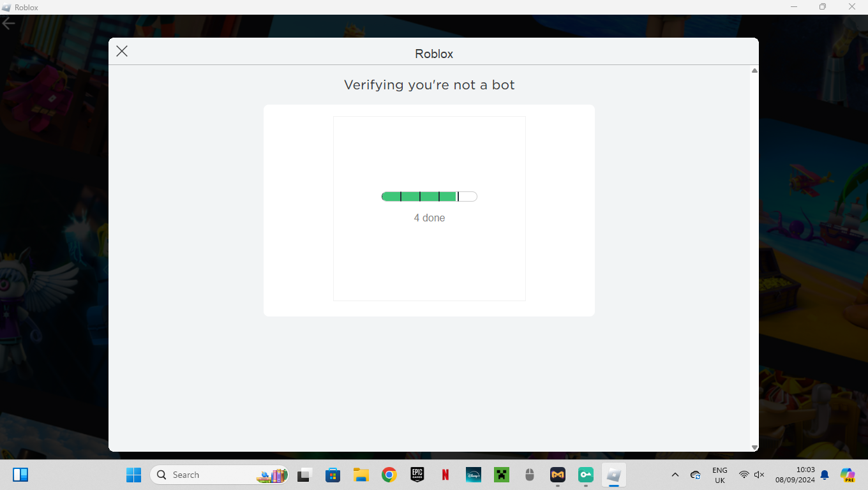
Task: Open the dark orange M app icon
Action: 558,475
